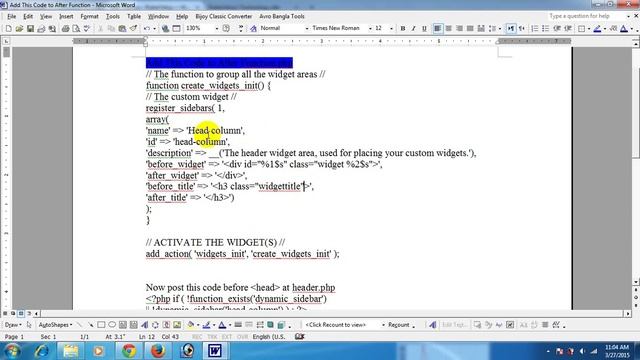
Task: Open the font color picker in Formatting toolbar
Action: click(x=624, y=29)
